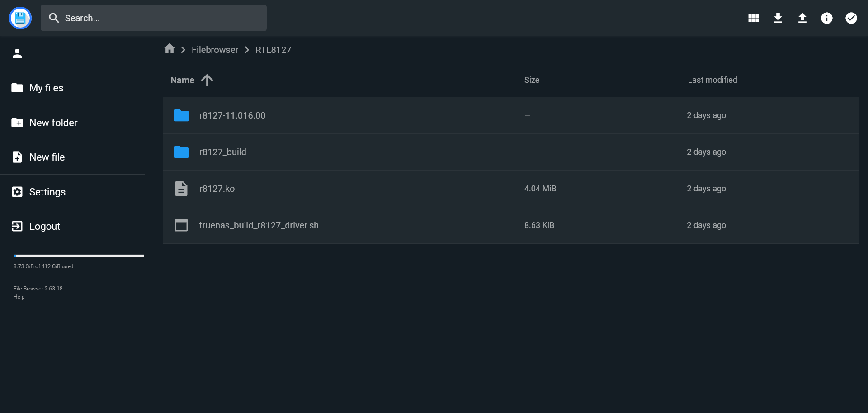Image resolution: width=868 pixels, height=413 pixels.
Task: Go to home via breadcrumb house icon
Action: (x=170, y=48)
